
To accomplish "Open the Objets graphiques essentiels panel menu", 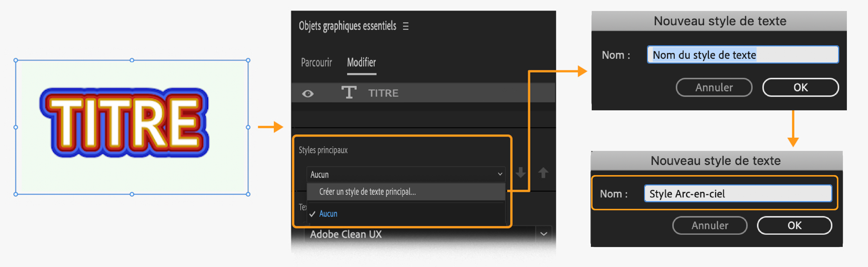I will pos(406,26).
